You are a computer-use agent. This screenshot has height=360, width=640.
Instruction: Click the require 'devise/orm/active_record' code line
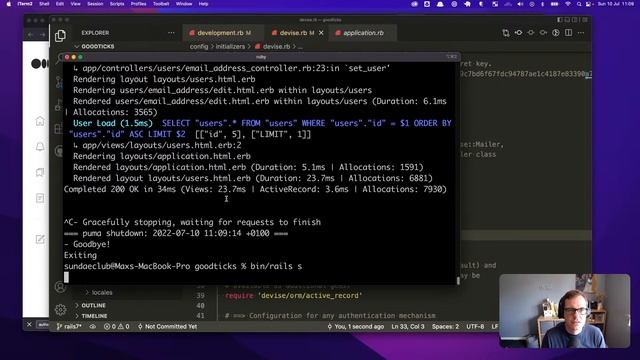click(293, 296)
